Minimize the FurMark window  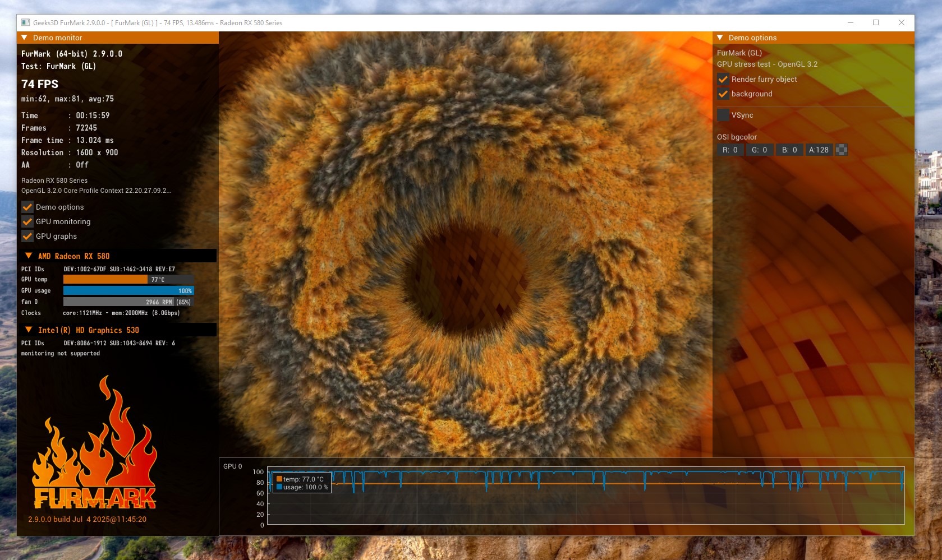pos(851,22)
